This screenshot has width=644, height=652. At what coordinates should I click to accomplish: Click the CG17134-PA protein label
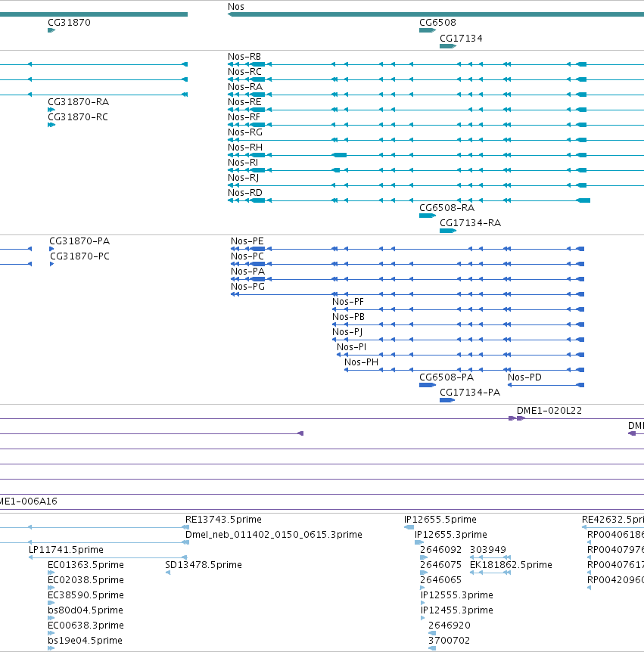[x=470, y=392]
